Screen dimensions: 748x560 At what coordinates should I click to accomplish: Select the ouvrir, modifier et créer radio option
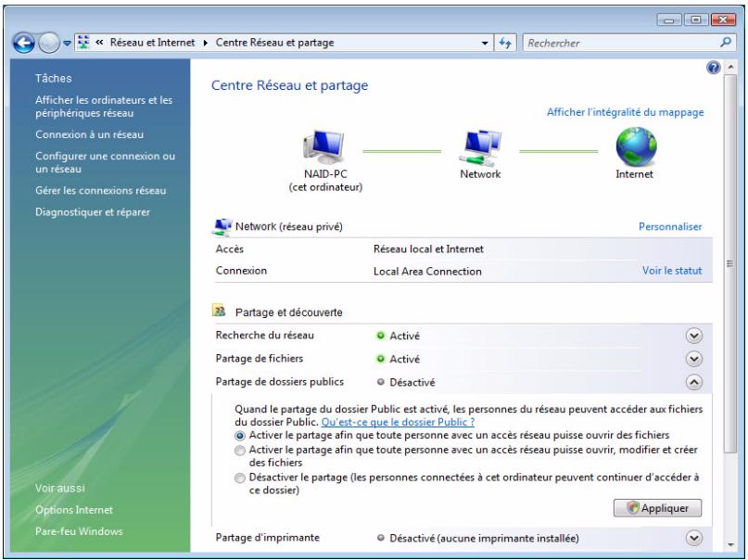(240, 451)
